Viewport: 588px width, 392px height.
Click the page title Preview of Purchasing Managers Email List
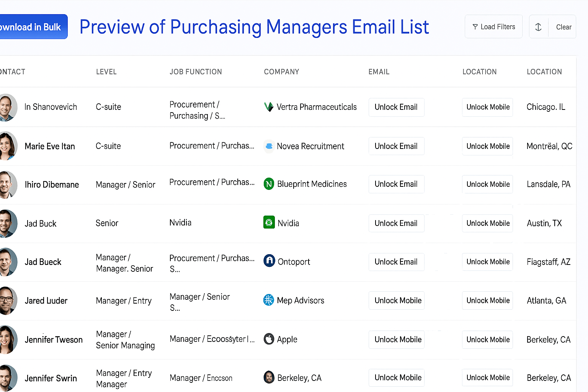pyautogui.click(x=254, y=27)
